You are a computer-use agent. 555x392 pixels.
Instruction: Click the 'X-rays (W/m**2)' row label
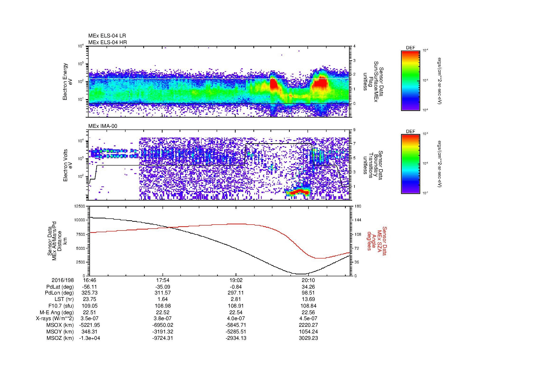(x=55, y=318)
